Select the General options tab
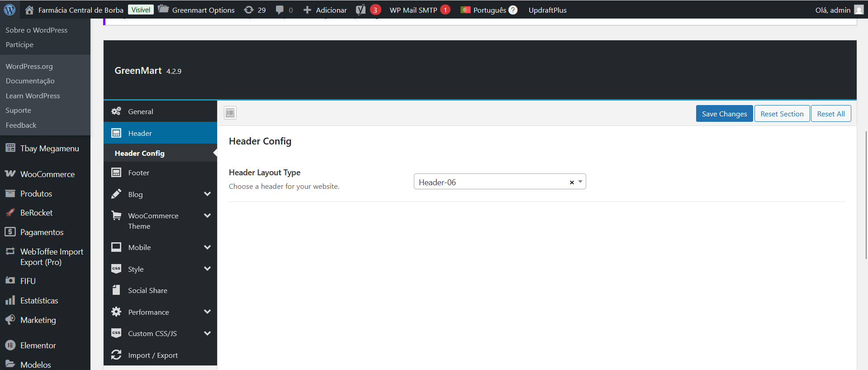 (x=141, y=111)
